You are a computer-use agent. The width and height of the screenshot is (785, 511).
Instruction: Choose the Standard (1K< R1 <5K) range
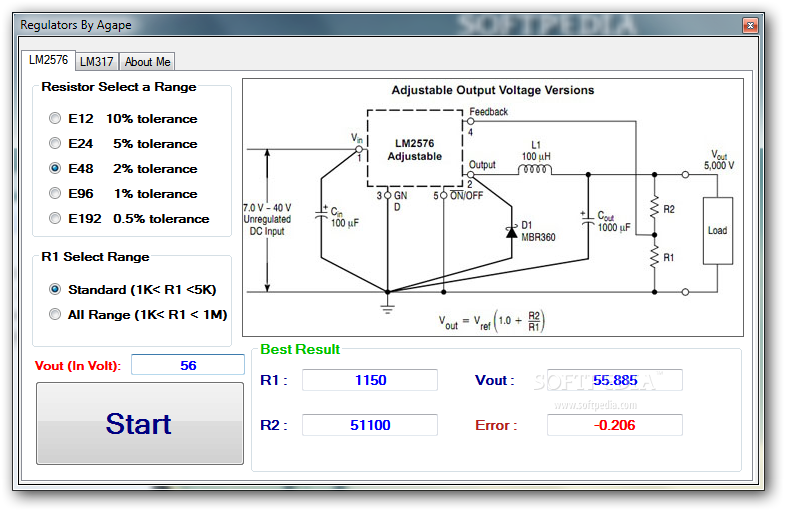tap(133, 290)
